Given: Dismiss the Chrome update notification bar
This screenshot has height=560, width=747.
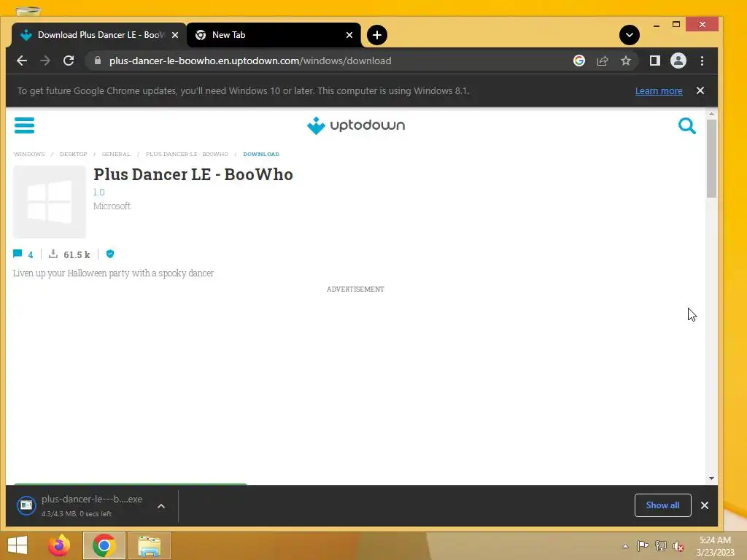Looking at the screenshot, I should tap(700, 90).
